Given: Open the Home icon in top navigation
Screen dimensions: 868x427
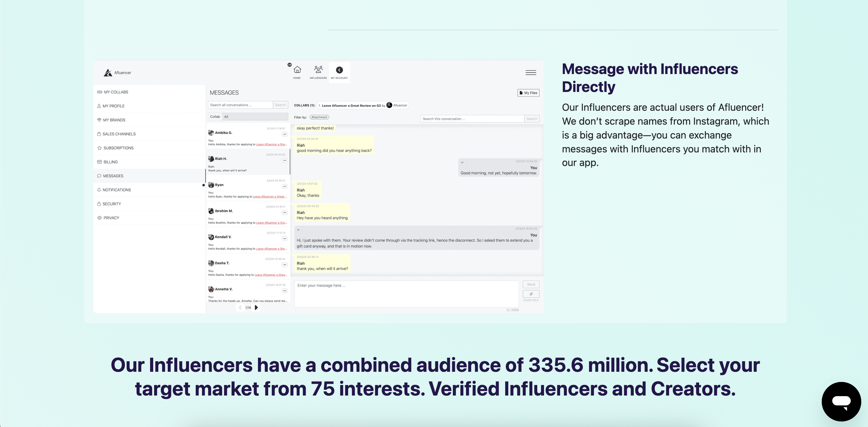Looking at the screenshot, I should (x=297, y=72).
